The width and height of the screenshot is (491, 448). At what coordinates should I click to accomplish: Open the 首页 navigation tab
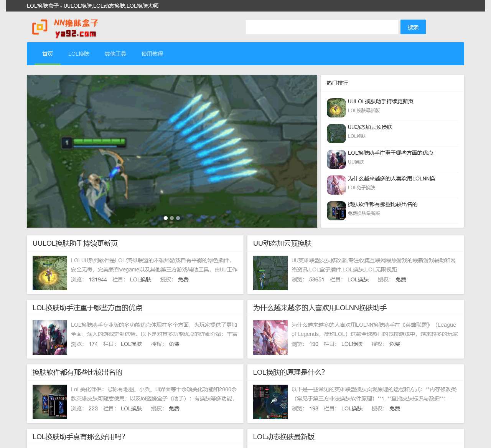coord(48,54)
